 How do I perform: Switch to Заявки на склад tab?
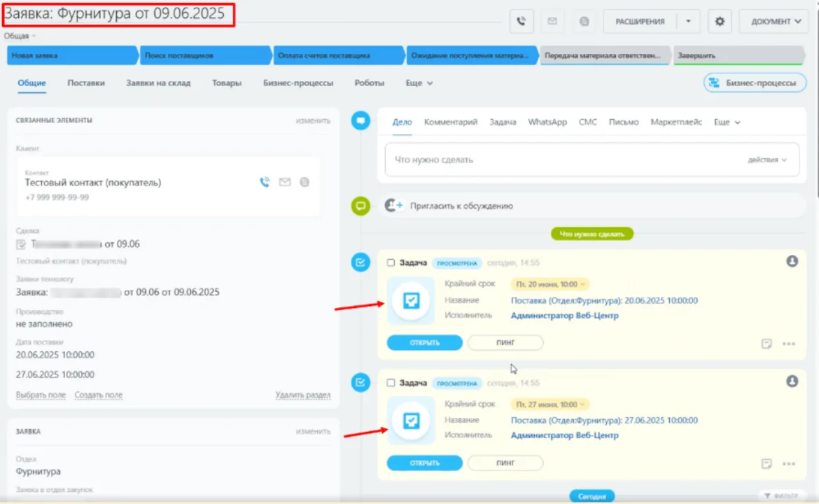[x=158, y=83]
